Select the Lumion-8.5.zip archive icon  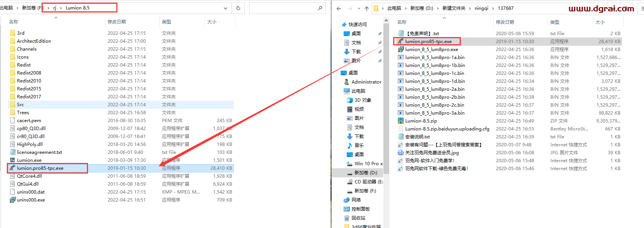[x=401, y=121]
